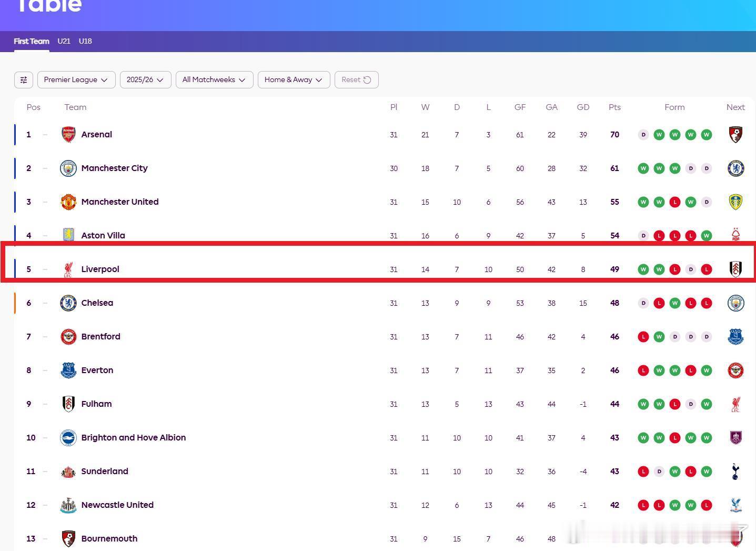Image resolution: width=756 pixels, height=551 pixels.
Task: Click the Arsenal club crest
Action: (68, 135)
